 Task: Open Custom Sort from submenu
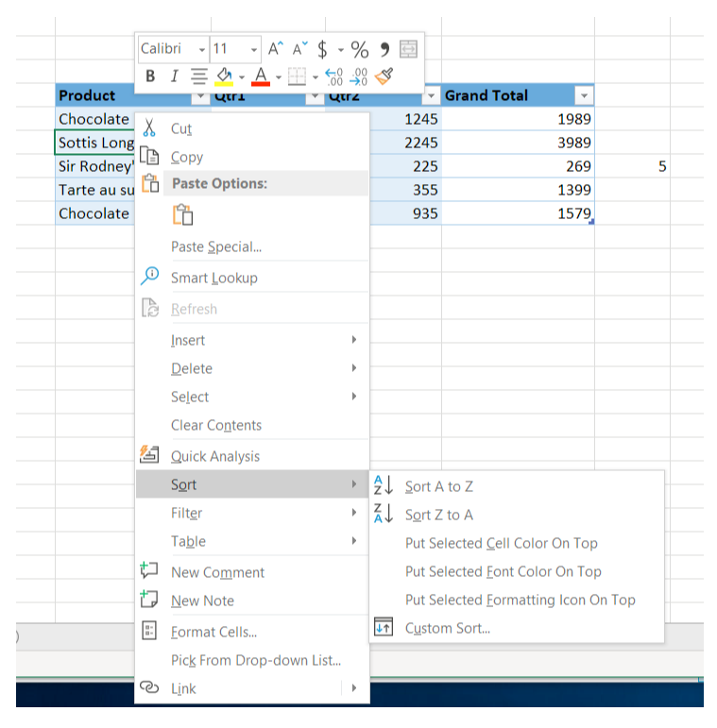pos(447,628)
